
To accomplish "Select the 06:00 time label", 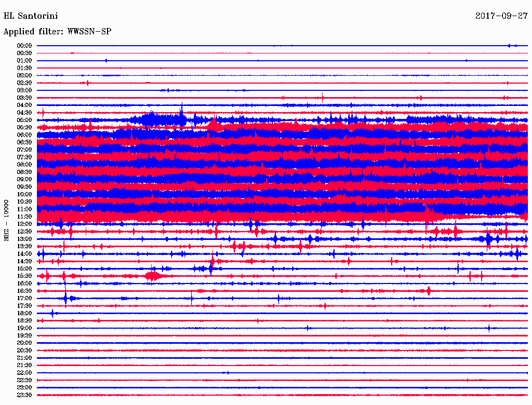I will (x=24, y=135).
